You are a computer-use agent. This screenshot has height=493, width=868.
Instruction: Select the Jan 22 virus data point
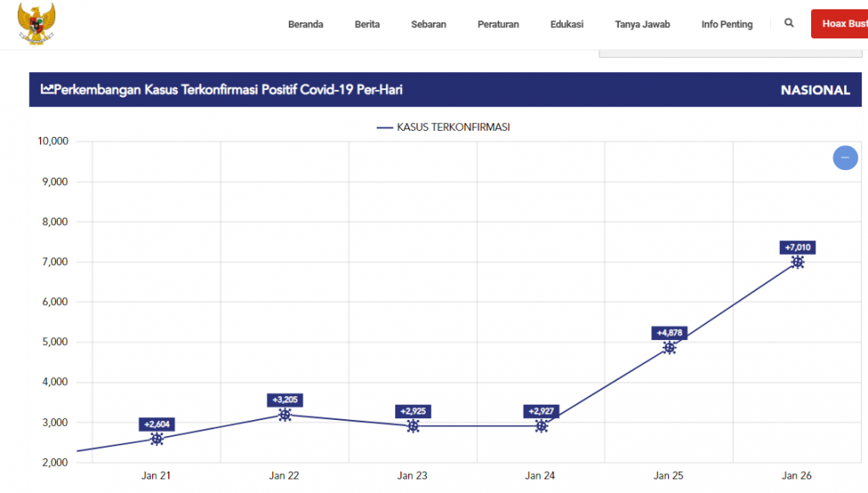click(285, 415)
